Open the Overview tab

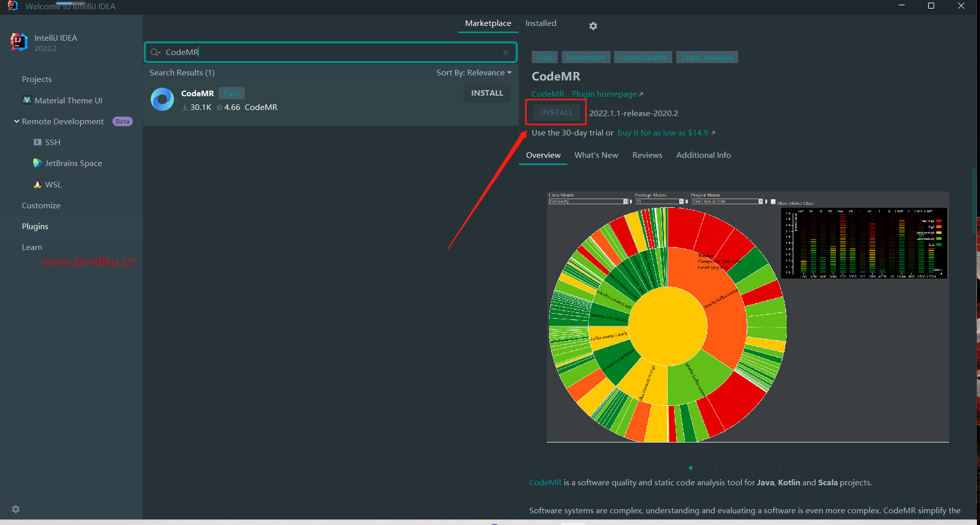point(543,155)
